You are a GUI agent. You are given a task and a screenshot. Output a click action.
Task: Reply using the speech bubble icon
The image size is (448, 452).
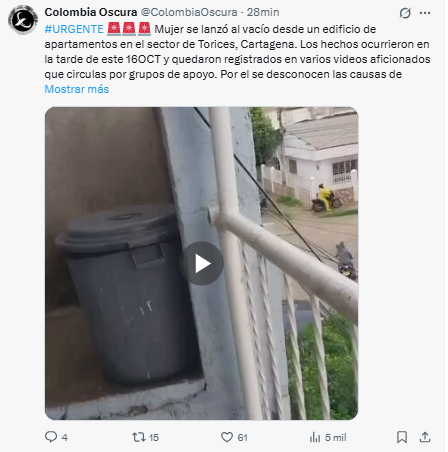coord(51,437)
